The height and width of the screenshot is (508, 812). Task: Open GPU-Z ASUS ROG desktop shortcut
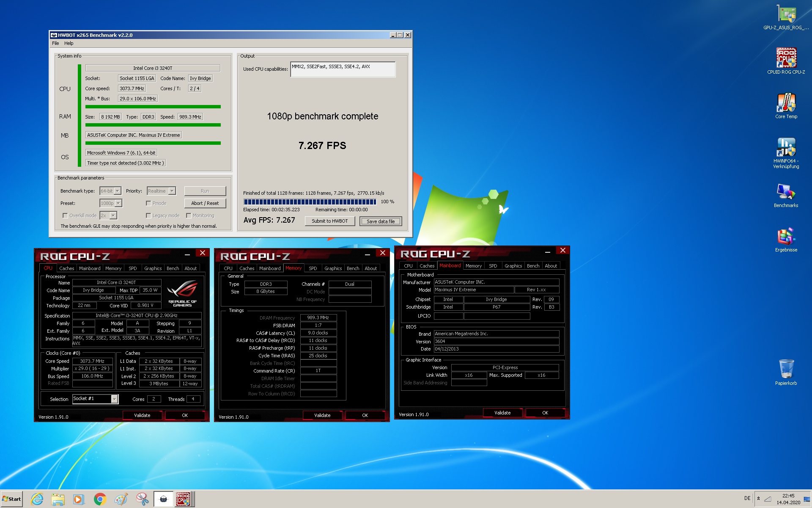(786, 18)
